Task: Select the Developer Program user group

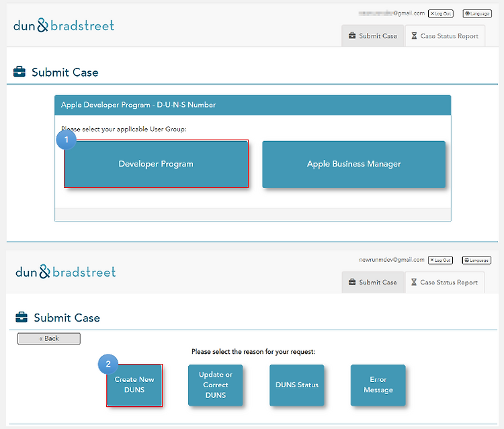Action: [x=156, y=164]
